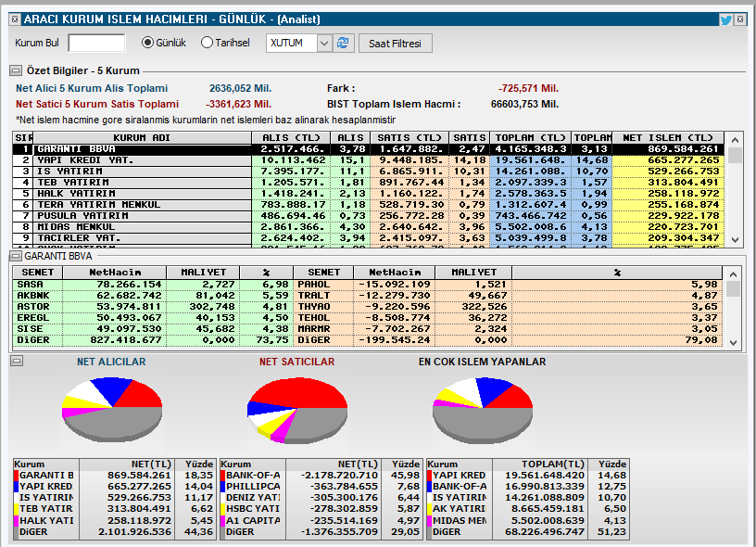This screenshot has height=547, width=756.
Task: Click the NET ALICILAR pie chart
Action: click(112, 410)
